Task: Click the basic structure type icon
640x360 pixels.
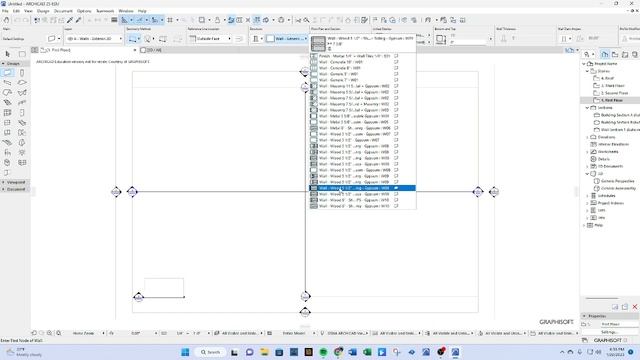Action: click(256, 39)
